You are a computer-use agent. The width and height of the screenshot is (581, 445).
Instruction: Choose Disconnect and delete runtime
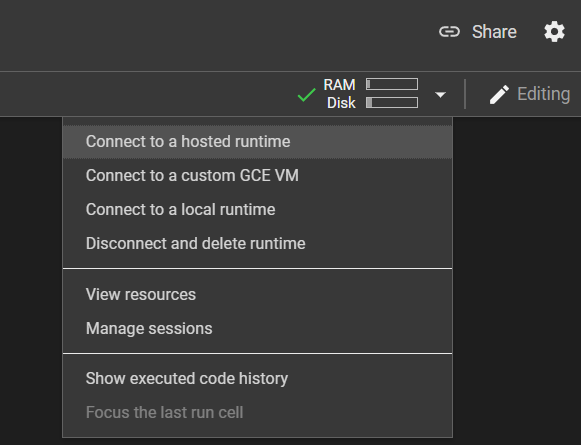tap(258, 244)
